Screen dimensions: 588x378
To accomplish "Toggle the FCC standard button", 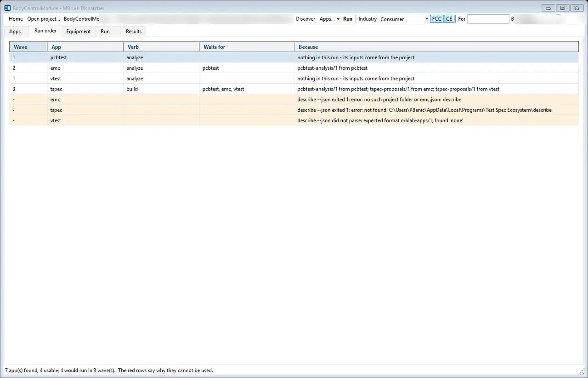I will pos(436,19).
